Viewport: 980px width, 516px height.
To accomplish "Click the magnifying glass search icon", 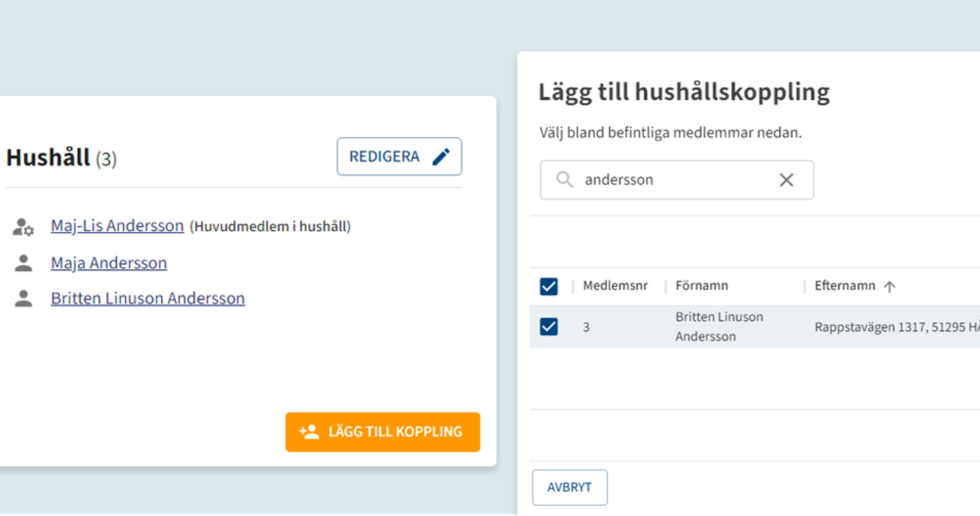I will 564,180.
